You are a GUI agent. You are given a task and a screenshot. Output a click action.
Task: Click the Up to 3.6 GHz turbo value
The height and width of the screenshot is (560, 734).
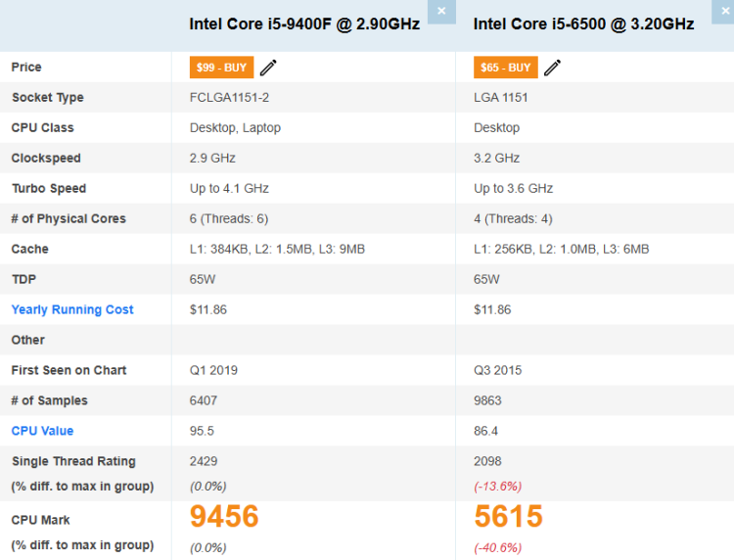pos(513,188)
